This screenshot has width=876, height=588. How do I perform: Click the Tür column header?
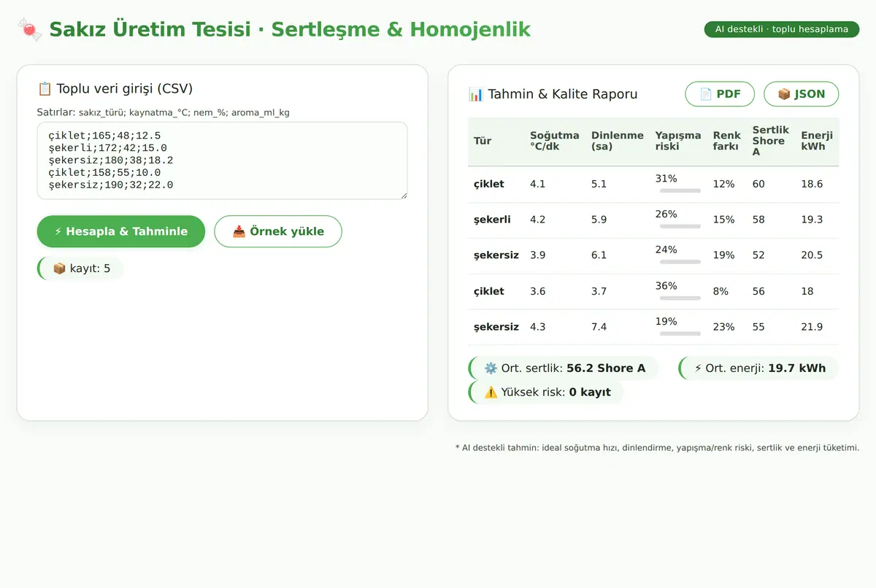click(x=496, y=142)
